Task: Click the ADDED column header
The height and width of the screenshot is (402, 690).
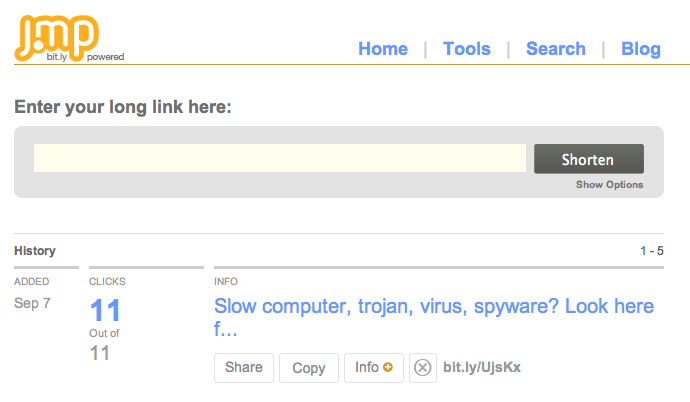Action: click(x=32, y=281)
